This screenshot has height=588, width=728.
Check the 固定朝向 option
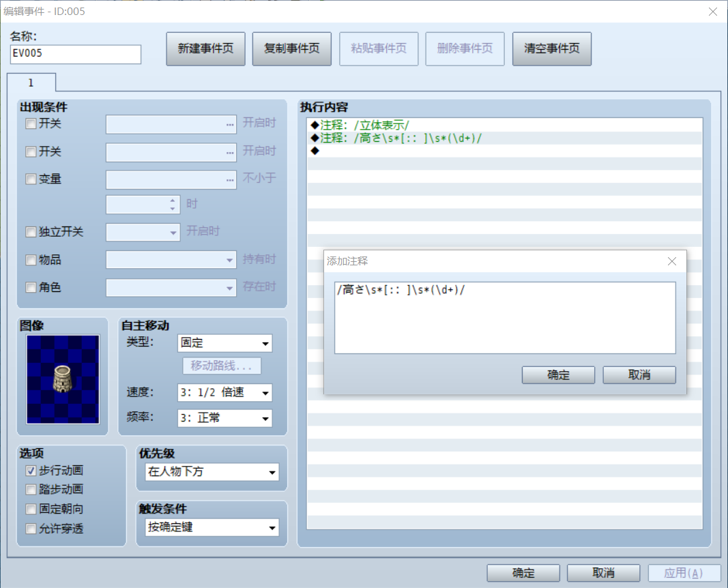31,509
